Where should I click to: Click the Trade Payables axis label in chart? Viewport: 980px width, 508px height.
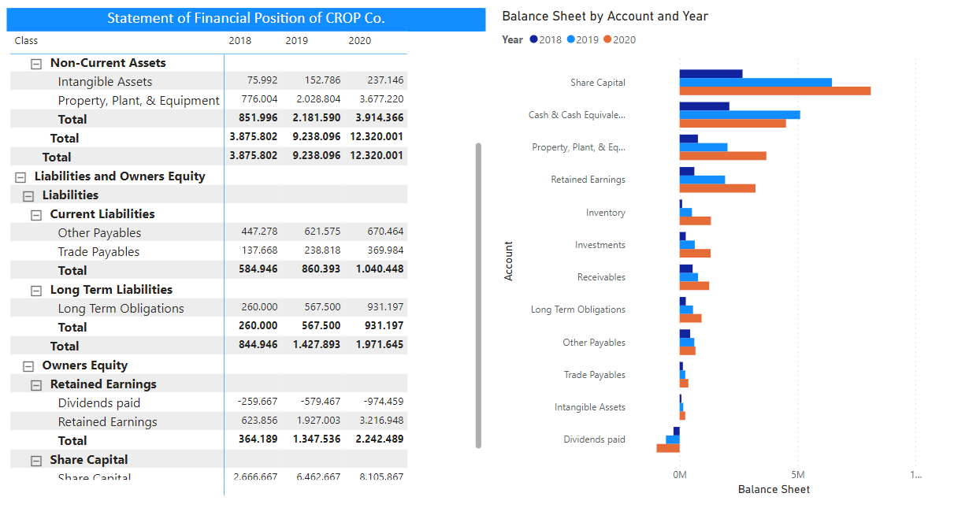pos(595,375)
